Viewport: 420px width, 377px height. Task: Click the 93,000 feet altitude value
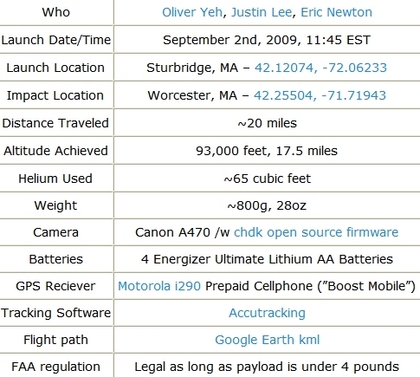(x=232, y=151)
